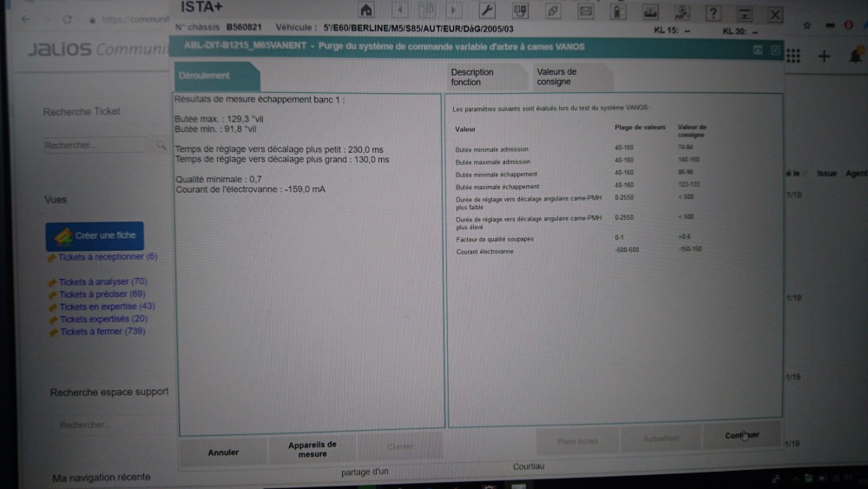Open Tickets expertisés (20) link
Viewport: 868px width, 489px height.
(x=103, y=319)
